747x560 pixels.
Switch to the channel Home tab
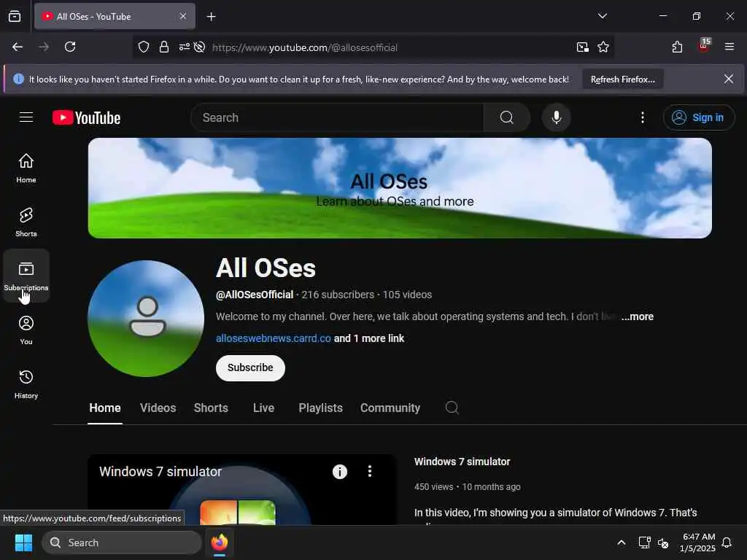coord(105,408)
